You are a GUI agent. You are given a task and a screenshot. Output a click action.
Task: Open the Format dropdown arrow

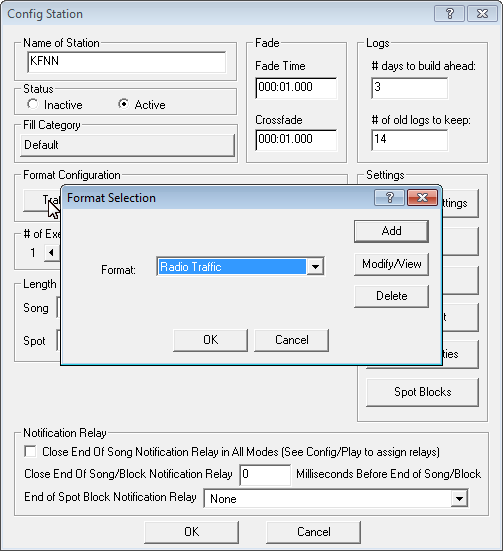click(x=315, y=267)
